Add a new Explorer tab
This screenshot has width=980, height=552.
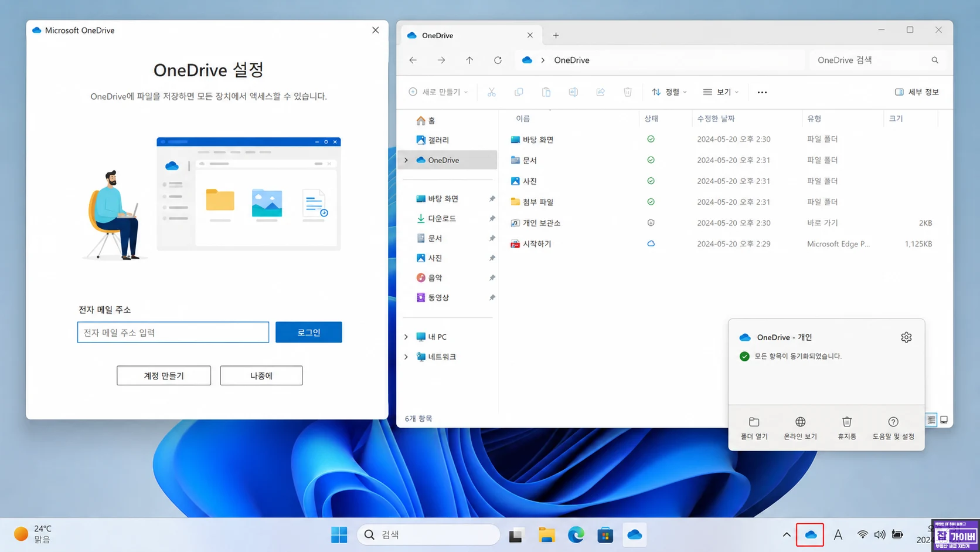tap(556, 35)
